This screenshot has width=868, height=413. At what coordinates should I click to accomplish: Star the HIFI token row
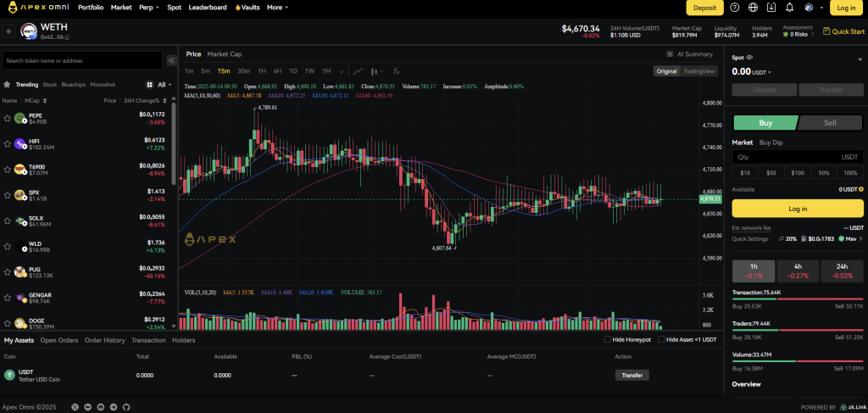(7, 143)
